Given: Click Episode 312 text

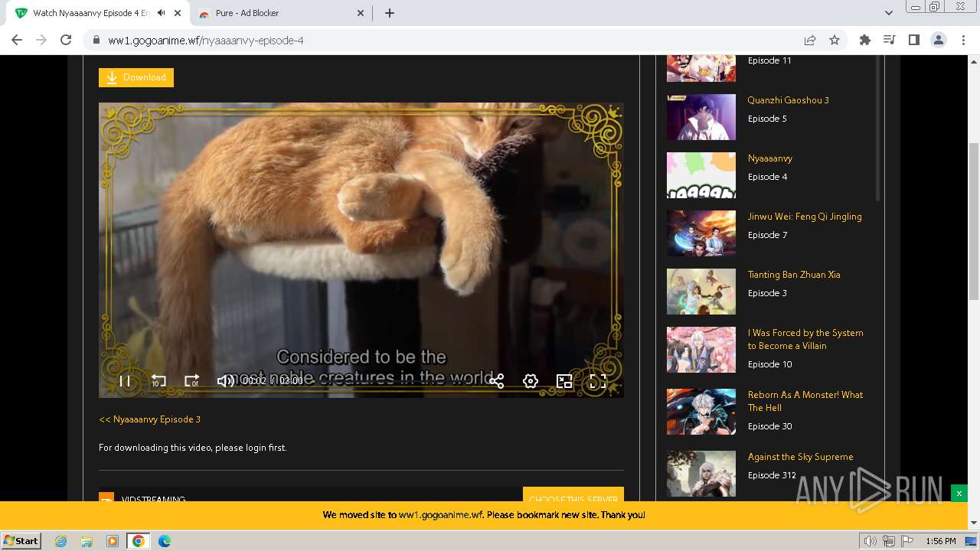Looking at the screenshot, I should pos(772,475).
